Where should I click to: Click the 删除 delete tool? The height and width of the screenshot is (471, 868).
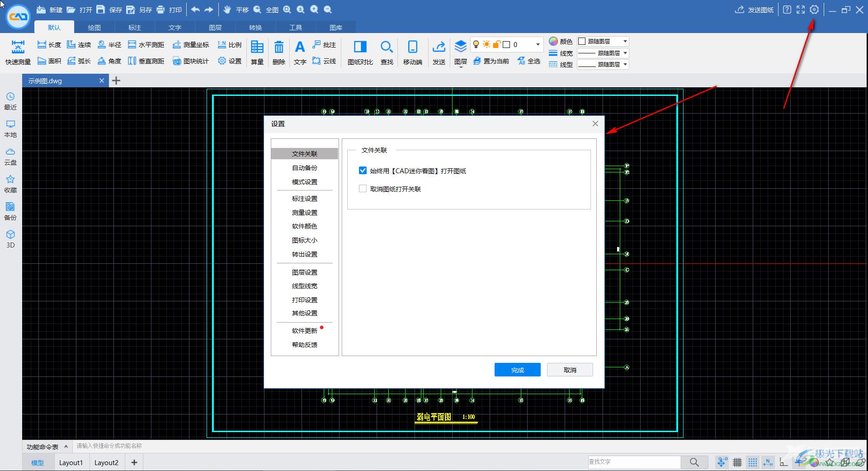(x=279, y=52)
